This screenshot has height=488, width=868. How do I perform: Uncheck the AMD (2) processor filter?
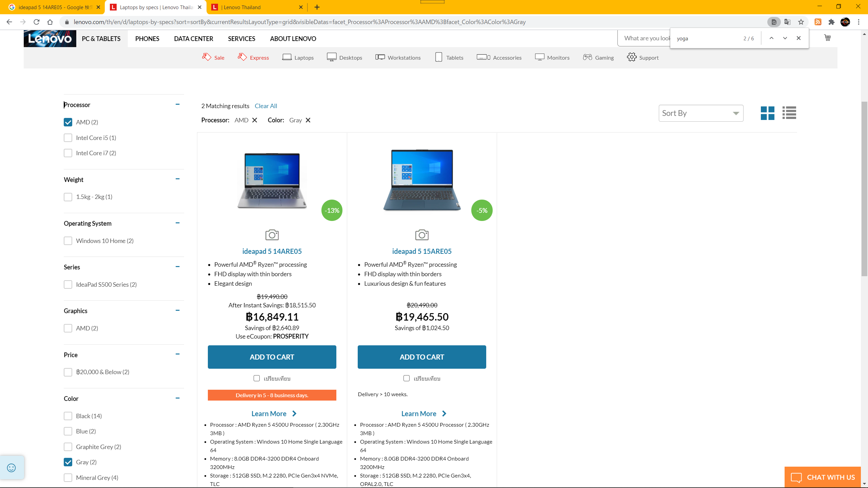(68, 122)
